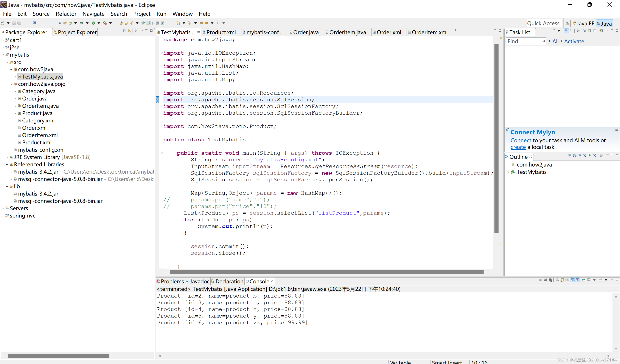The width and height of the screenshot is (620, 364).
Task: Toggle Link with Editor in Package Explorer
Action: pyautogui.click(x=129, y=31)
